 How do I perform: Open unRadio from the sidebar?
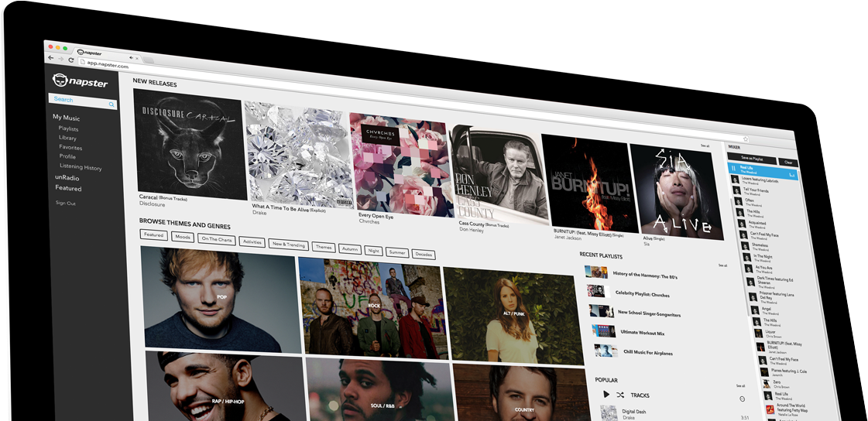point(67,177)
